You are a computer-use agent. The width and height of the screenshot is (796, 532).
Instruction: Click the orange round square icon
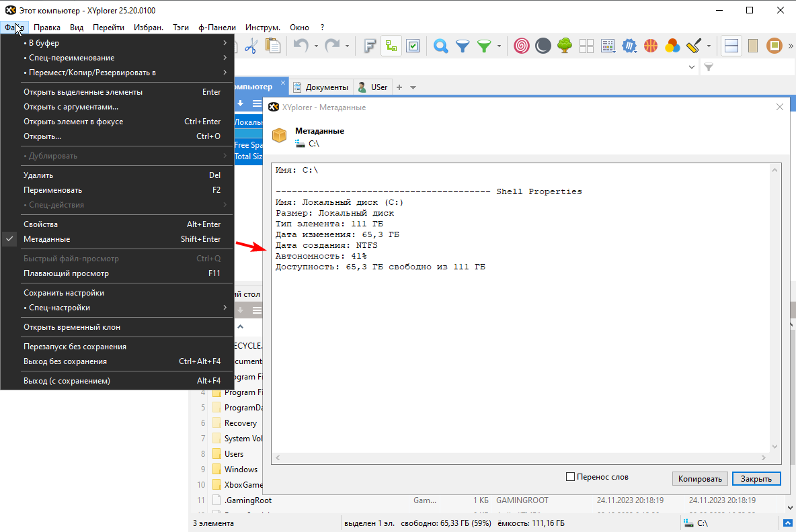pos(774,46)
